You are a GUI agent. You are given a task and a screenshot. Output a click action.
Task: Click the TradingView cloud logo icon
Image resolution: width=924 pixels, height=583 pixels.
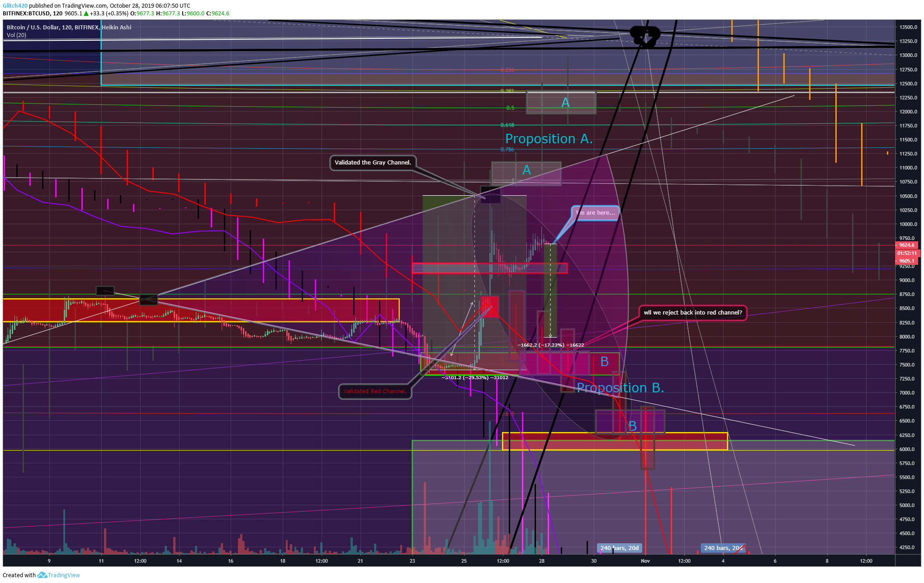[x=42, y=575]
